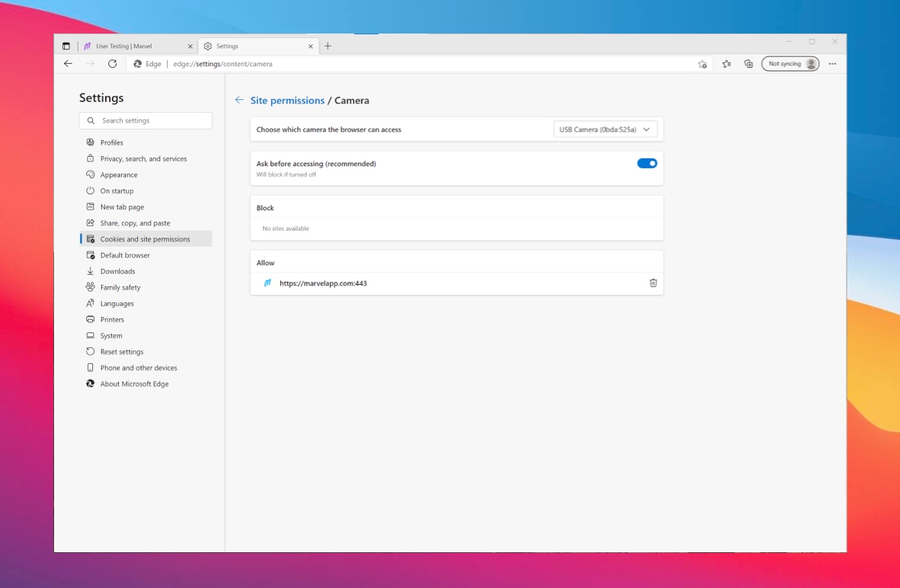Click the Camera breadcrumb heading text
The image size is (900, 588).
click(352, 101)
